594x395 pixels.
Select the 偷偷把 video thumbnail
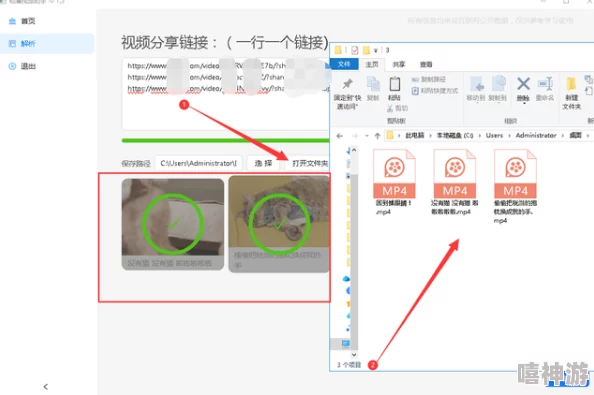click(279, 224)
